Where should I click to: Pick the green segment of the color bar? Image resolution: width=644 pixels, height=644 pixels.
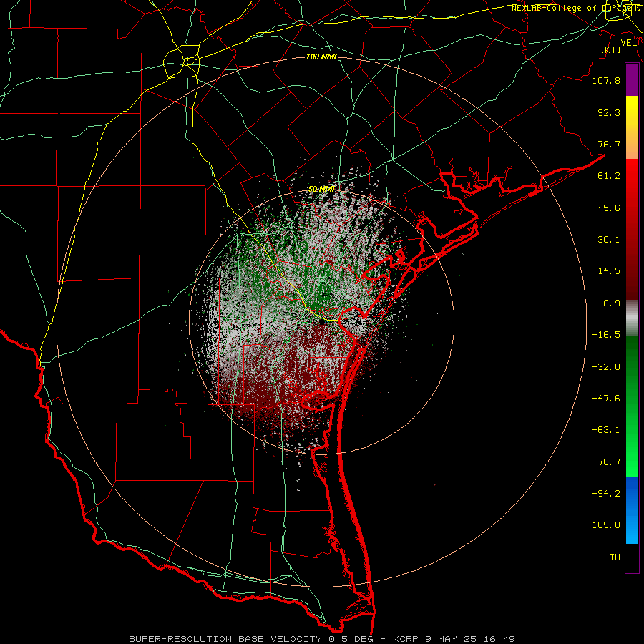632,406
